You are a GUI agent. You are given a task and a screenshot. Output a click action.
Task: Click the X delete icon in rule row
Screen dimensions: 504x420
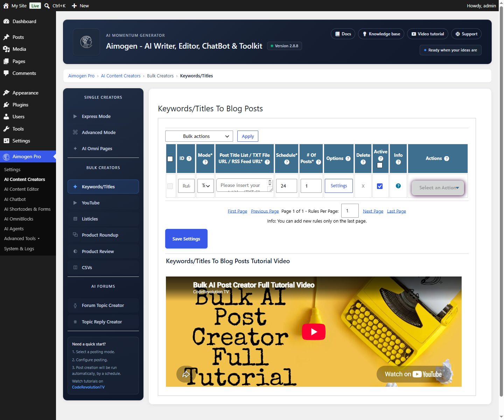363,186
